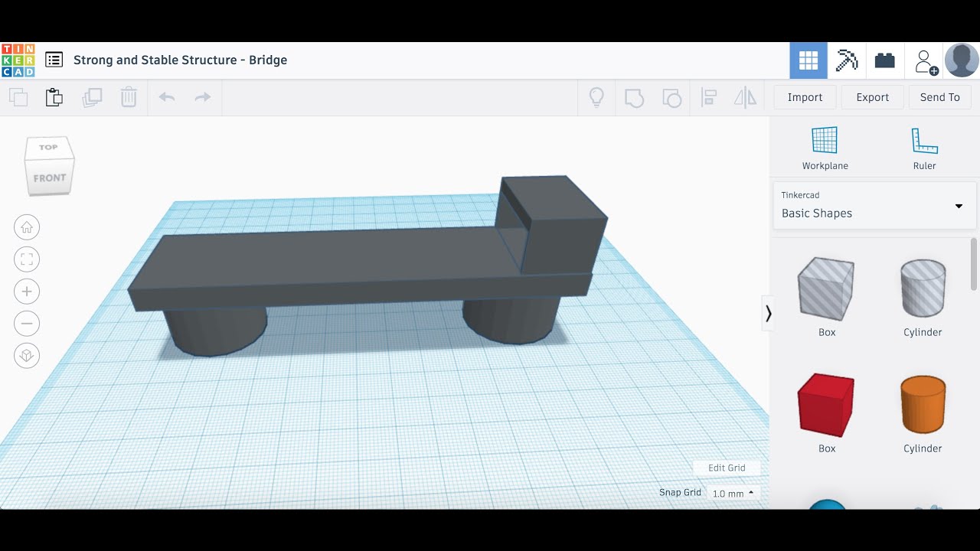Click the TOP face of view cube
This screenshot has width=980, height=551.
coord(48,148)
